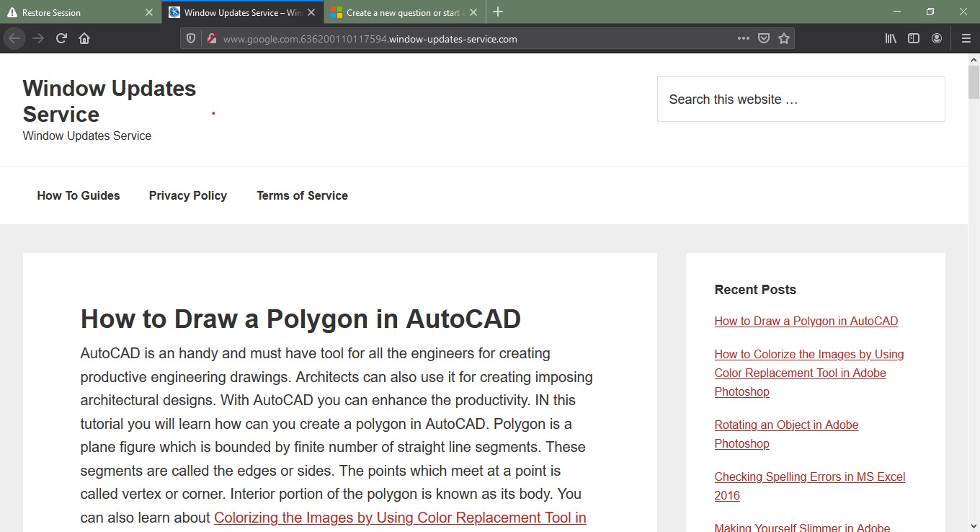Follow the Colorizing the Images inline link
Image resolution: width=980 pixels, height=532 pixels.
pos(400,518)
